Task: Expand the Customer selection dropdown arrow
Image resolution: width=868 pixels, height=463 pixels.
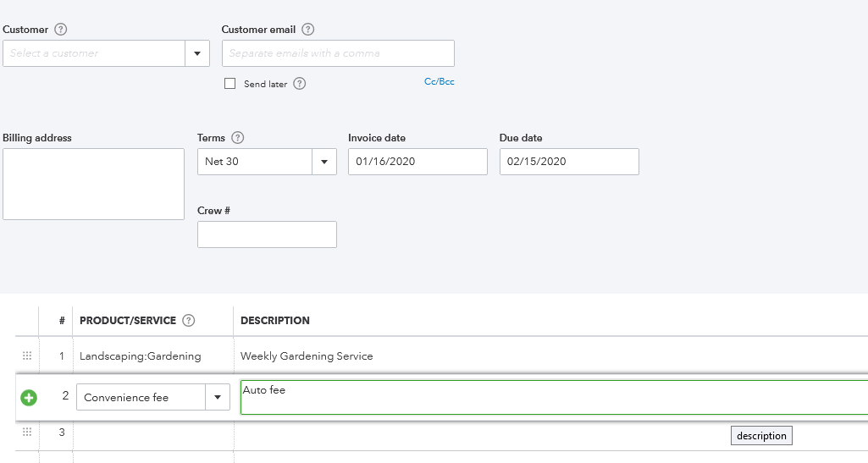Action: tap(197, 53)
